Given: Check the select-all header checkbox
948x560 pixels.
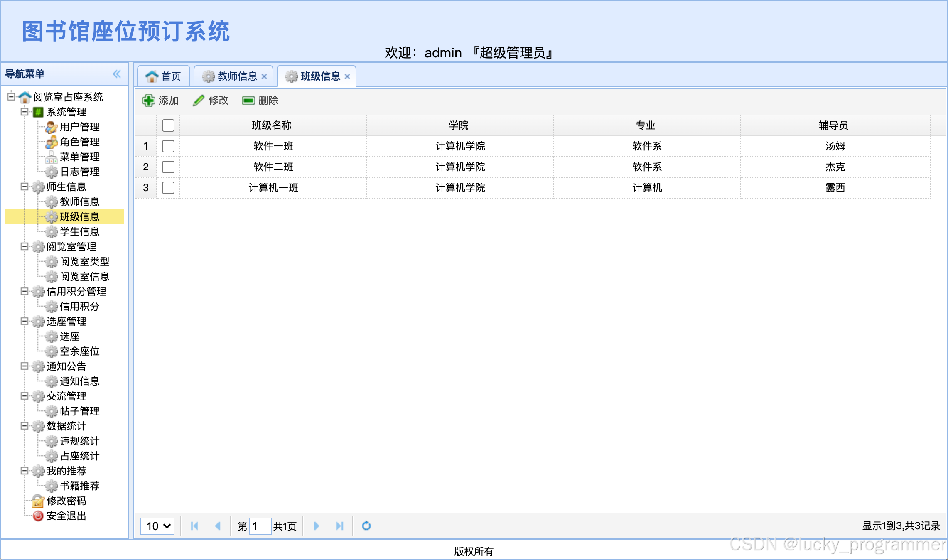Looking at the screenshot, I should point(168,125).
